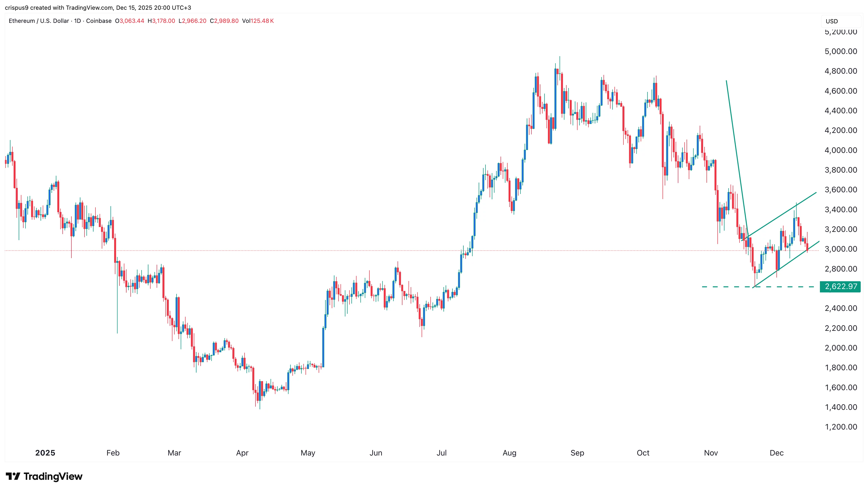Click the open price value 3,063.44
The height and width of the screenshot is (491, 868).
point(132,21)
